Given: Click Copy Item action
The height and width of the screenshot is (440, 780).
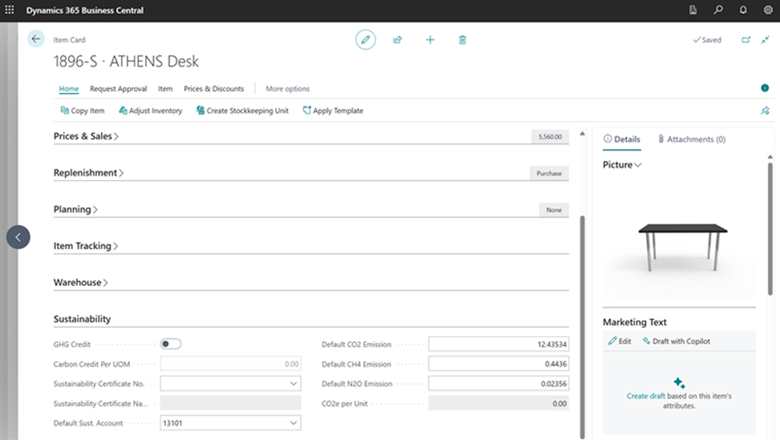Looking at the screenshot, I should (x=82, y=110).
